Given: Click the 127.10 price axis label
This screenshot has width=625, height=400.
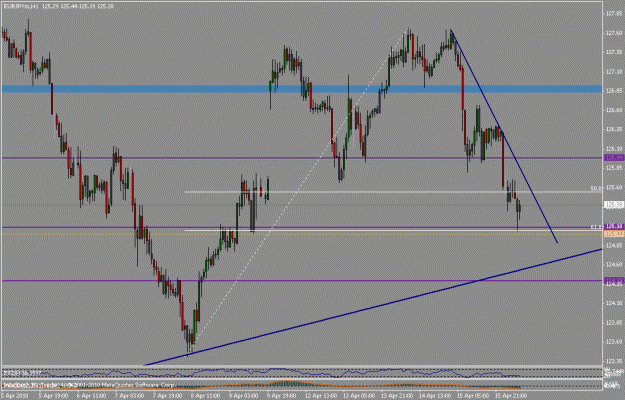Looking at the screenshot, I should (614, 72).
